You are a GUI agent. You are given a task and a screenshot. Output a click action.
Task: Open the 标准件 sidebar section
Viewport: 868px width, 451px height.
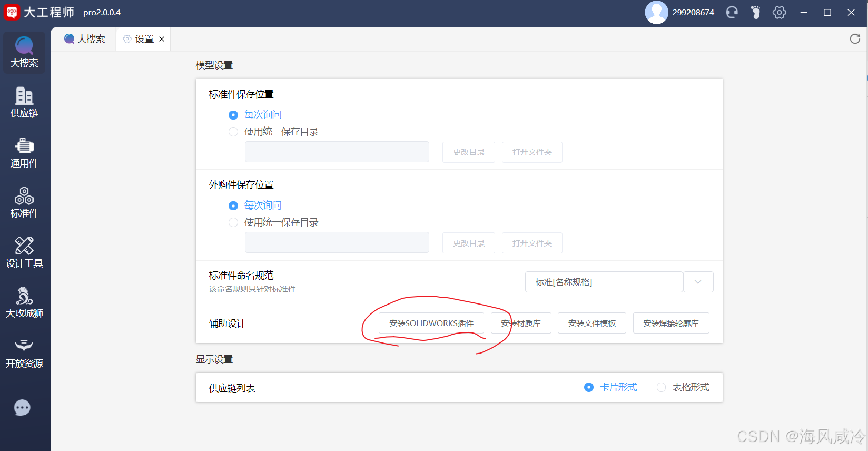[x=24, y=203]
